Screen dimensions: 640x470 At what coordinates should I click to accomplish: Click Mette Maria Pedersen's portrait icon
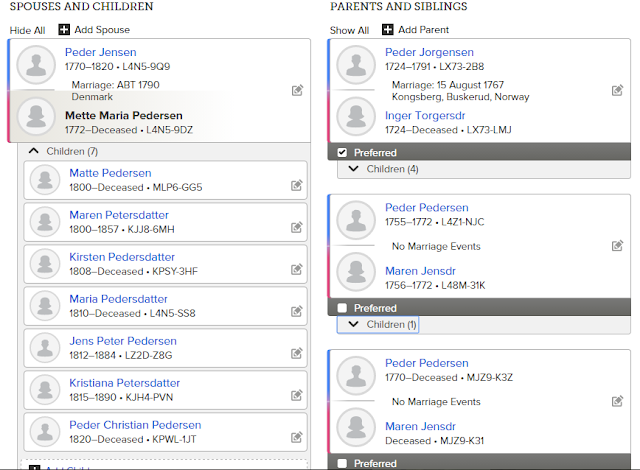(x=36, y=116)
